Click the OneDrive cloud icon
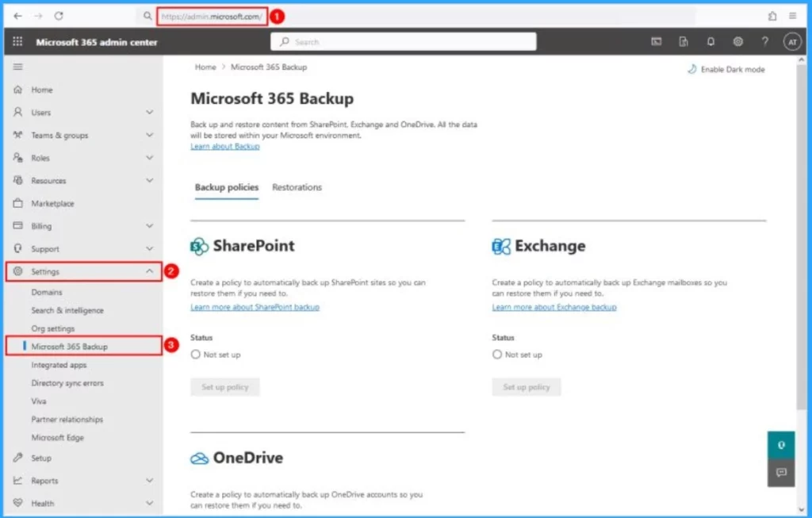 [x=199, y=459]
